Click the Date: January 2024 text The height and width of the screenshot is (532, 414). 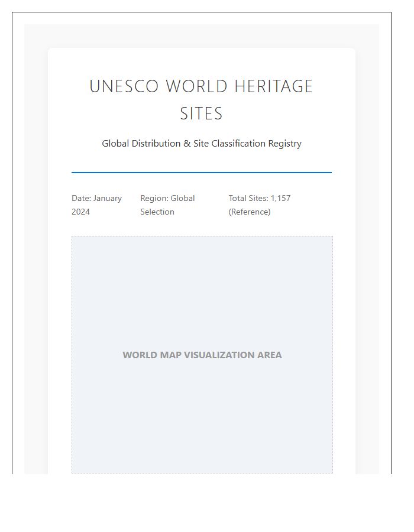tap(97, 205)
